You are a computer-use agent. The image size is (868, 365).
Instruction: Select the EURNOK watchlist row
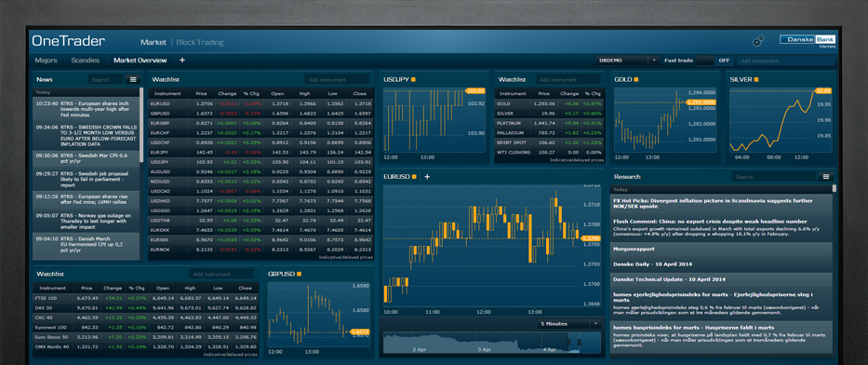click(x=260, y=250)
